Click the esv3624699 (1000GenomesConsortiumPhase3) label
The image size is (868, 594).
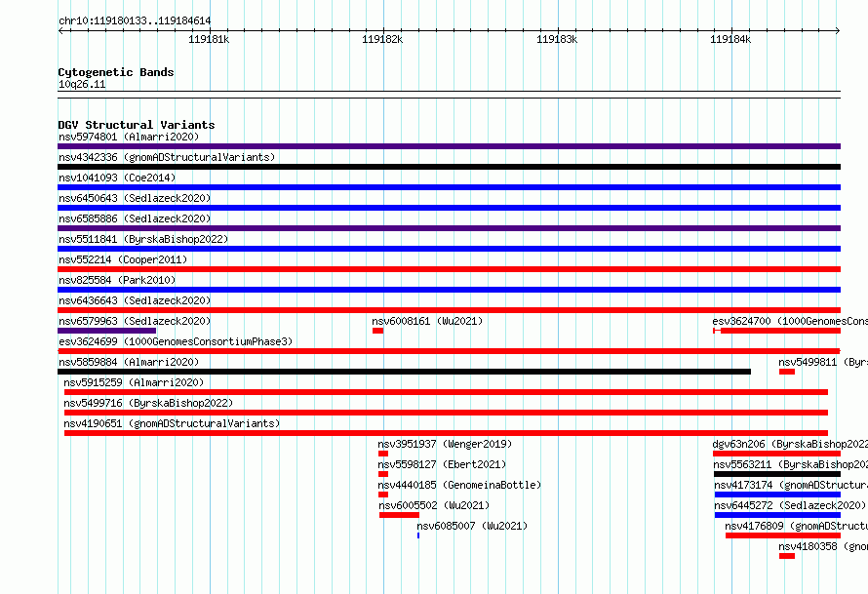coord(176,341)
